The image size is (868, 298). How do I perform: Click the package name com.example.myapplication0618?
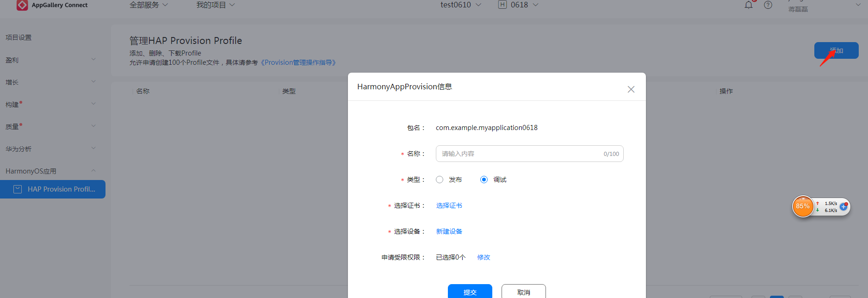pyautogui.click(x=486, y=128)
